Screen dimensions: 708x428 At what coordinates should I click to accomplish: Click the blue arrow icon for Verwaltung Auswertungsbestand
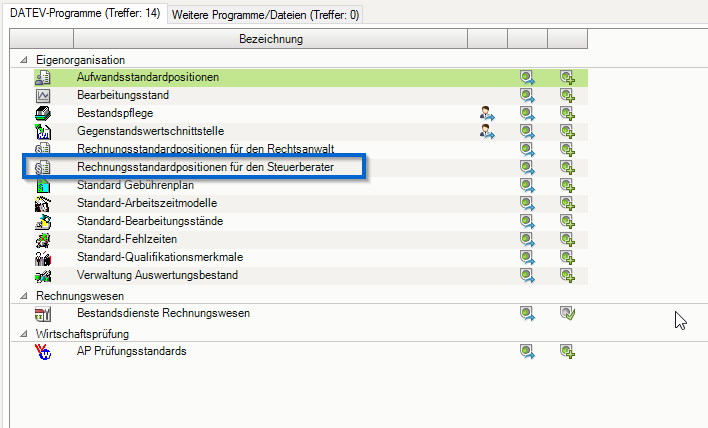point(527,275)
